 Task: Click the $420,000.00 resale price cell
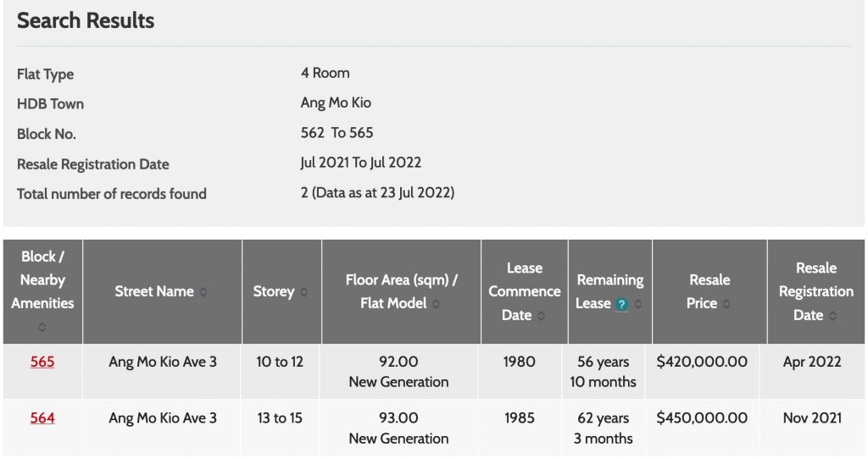[x=702, y=362]
